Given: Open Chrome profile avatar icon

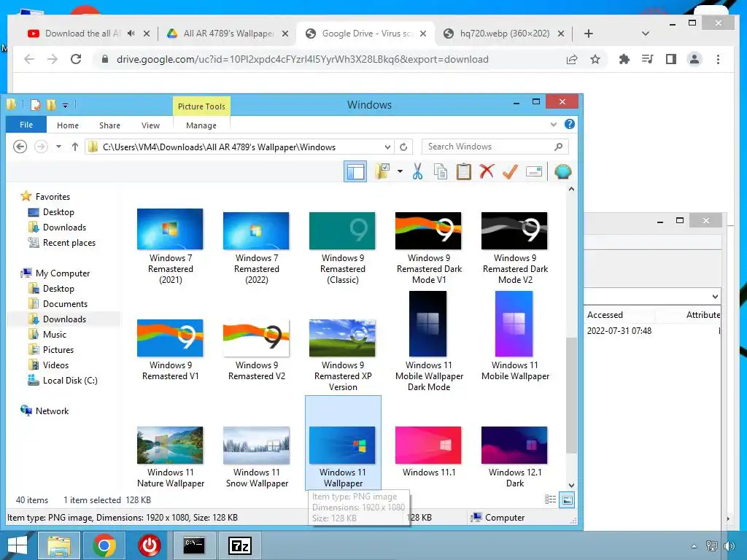Looking at the screenshot, I should [694, 59].
